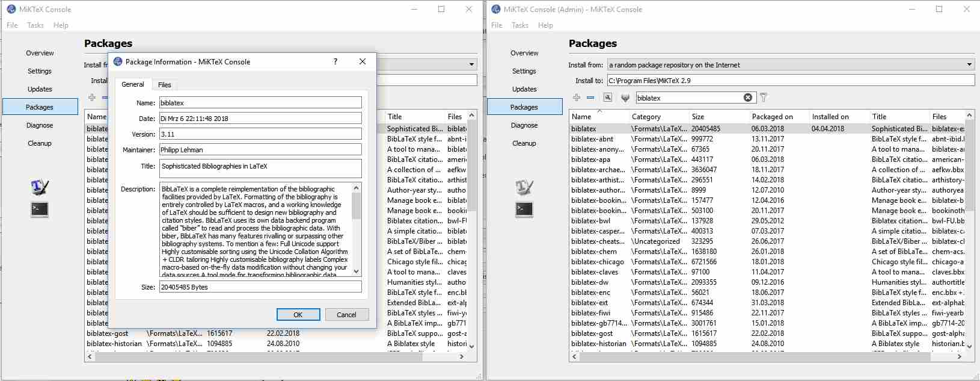
Task: Select Packages page in Admin window sidebar
Action: pos(524,107)
